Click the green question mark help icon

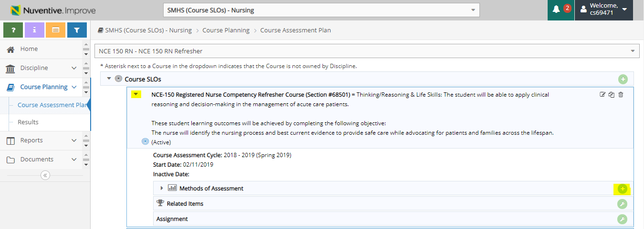click(x=13, y=30)
